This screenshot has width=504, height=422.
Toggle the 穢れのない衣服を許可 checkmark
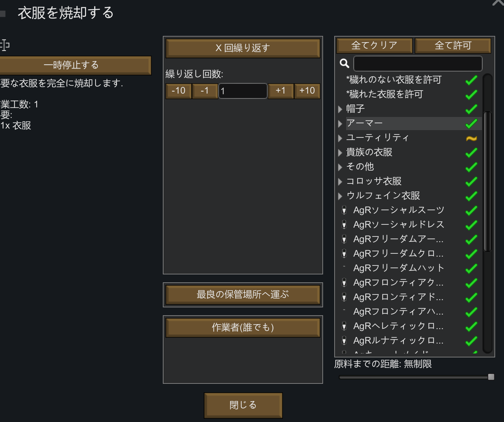click(x=471, y=80)
